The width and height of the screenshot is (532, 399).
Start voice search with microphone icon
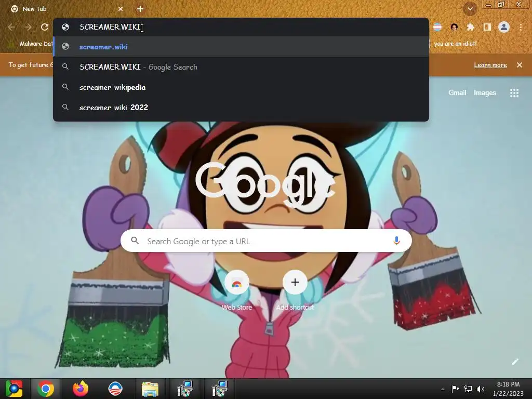click(x=396, y=241)
